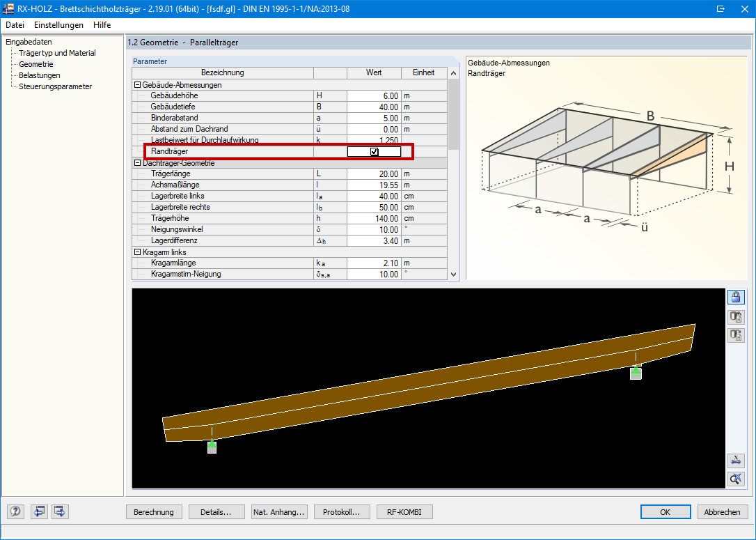This screenshot has height=540, width=756.
Task: Click the Trägerhöhe value 140.00
Action: [374, 218]
